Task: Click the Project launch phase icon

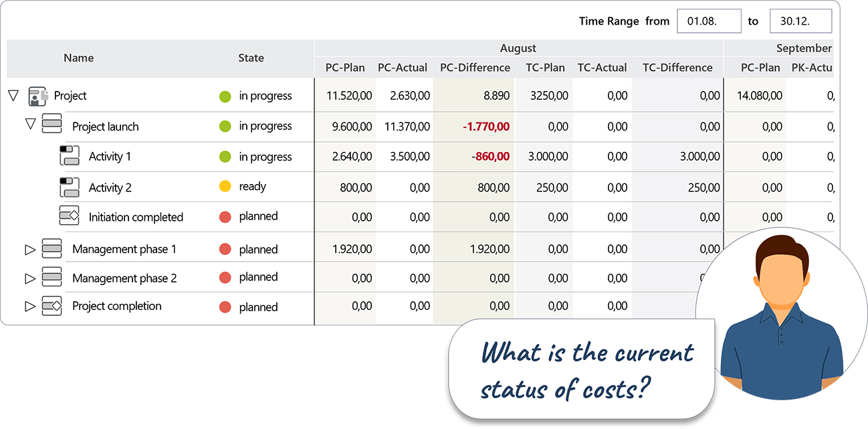Action: click(51, 124)
